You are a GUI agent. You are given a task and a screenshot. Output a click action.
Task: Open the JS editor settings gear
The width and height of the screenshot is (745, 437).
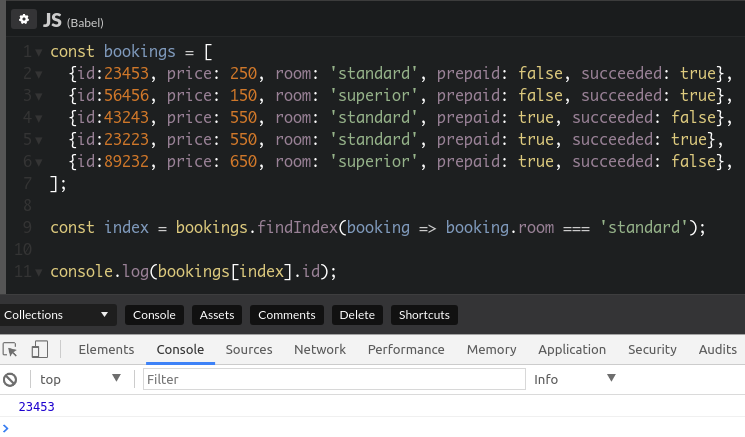24,19
